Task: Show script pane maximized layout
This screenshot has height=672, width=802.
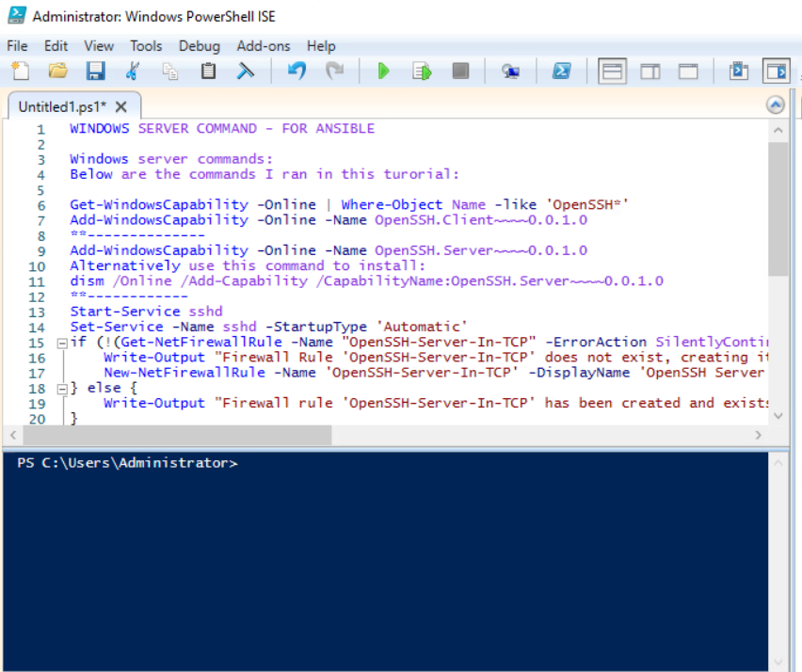Action: tap(688, 72)
